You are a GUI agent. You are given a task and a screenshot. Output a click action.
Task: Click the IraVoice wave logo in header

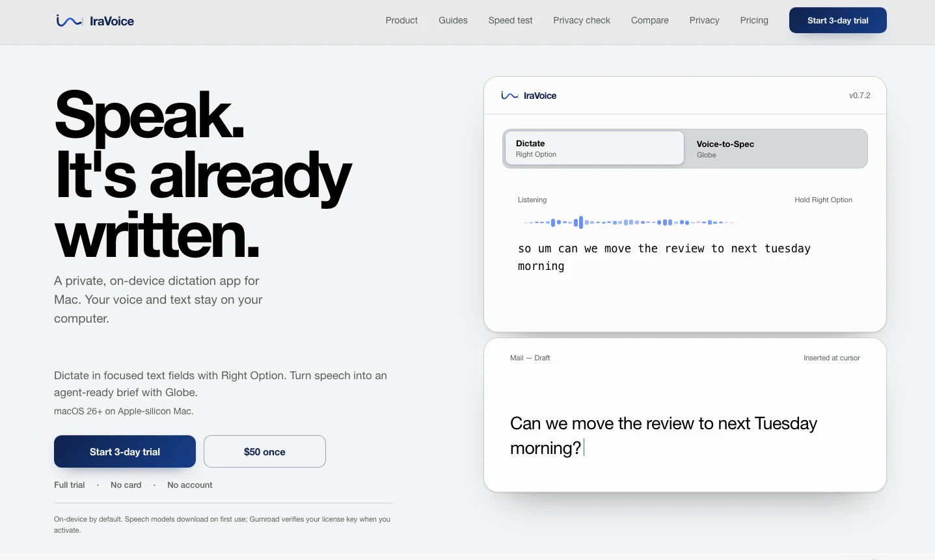(x=69, y=21)
